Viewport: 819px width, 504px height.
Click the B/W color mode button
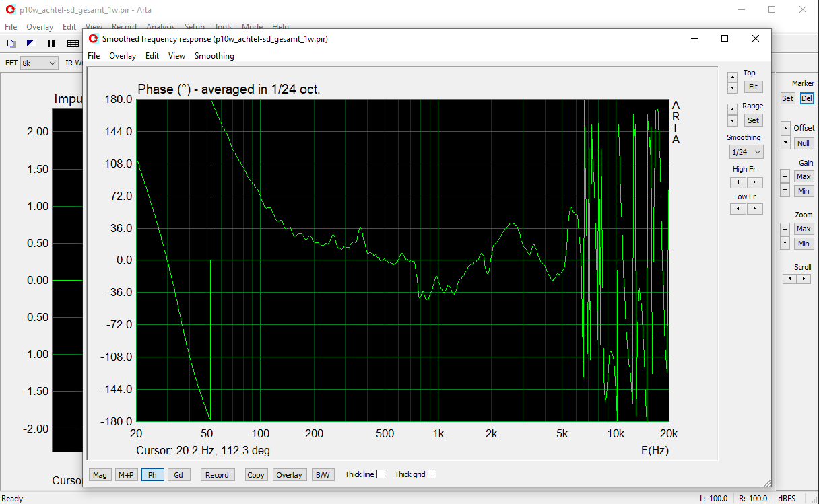[323, 475]
